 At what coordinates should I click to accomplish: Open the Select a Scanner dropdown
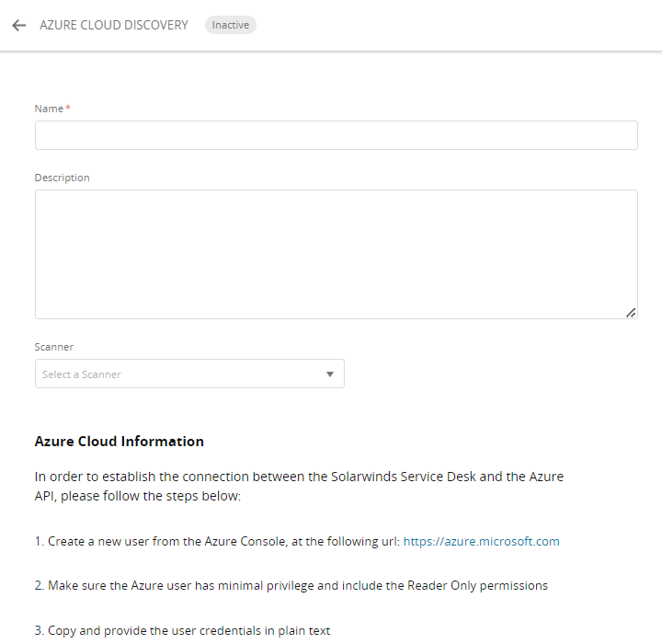(x=189, y=374)
